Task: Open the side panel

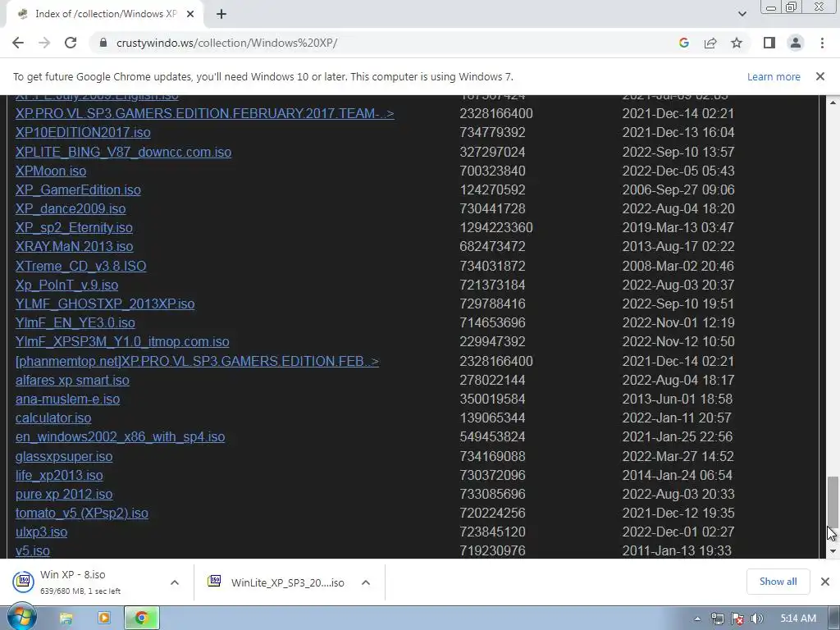Action: [x=769, y=43]
